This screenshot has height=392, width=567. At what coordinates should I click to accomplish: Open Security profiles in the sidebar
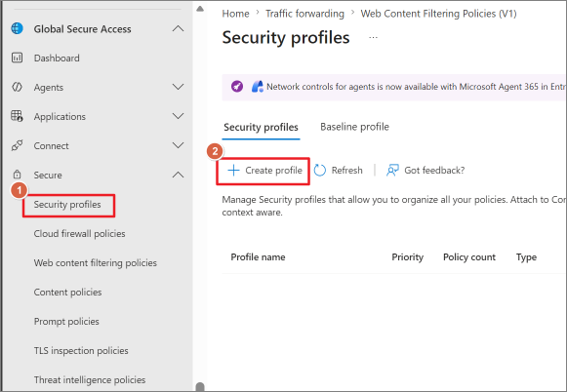67,205
